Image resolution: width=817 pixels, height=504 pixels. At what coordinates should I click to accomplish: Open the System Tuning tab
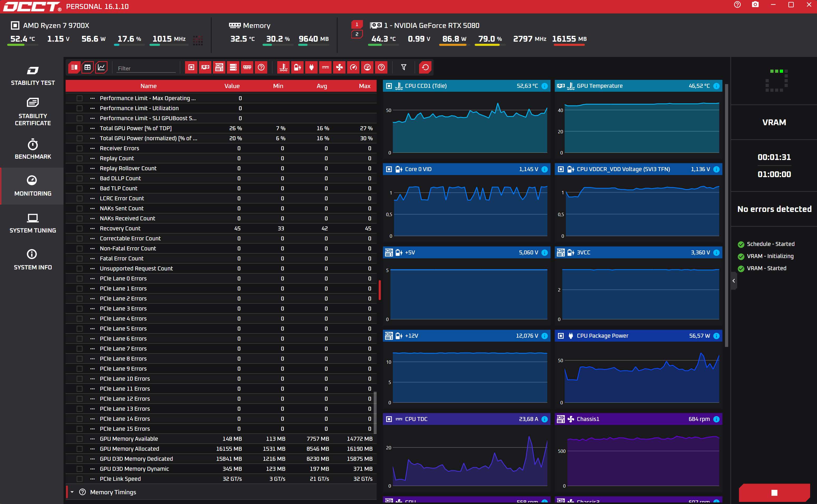(x=33, y=223)
